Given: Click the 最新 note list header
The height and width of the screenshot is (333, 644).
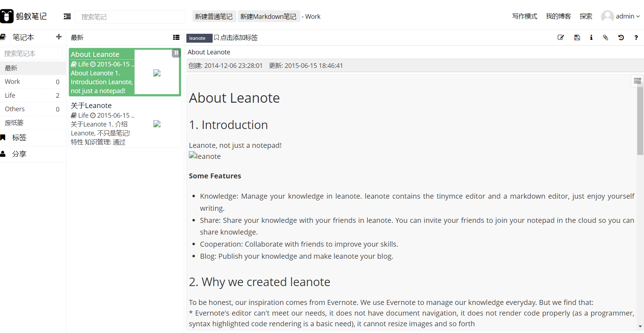Looking at the screenshot, I should [77, 38].
